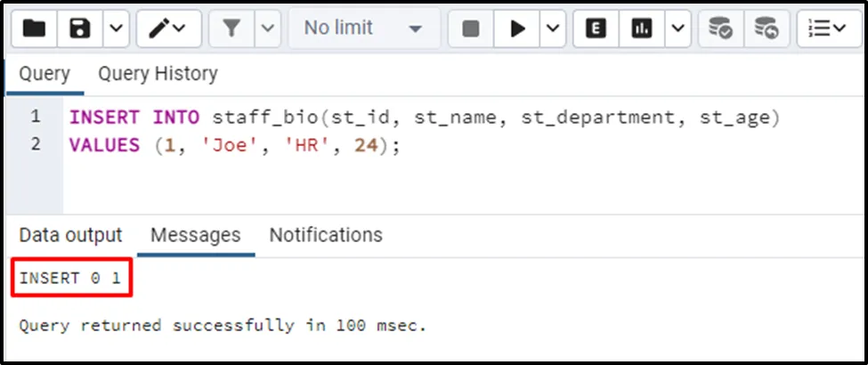868x365 pixels.
Task: Execute the query with the play button
Action: coord(518,29)
